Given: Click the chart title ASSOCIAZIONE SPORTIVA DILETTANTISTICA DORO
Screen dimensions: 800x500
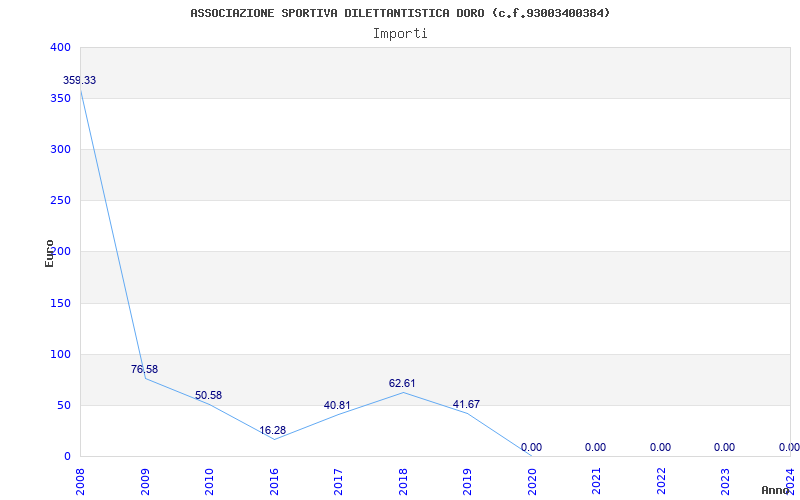Looking at the screenshot, I should pos(400,13).
